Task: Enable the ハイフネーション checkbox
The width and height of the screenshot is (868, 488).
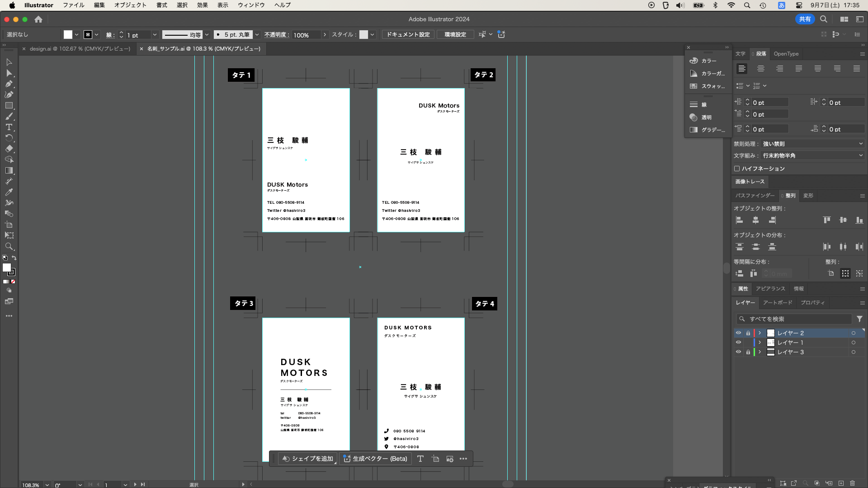Action: click(737, 169)
